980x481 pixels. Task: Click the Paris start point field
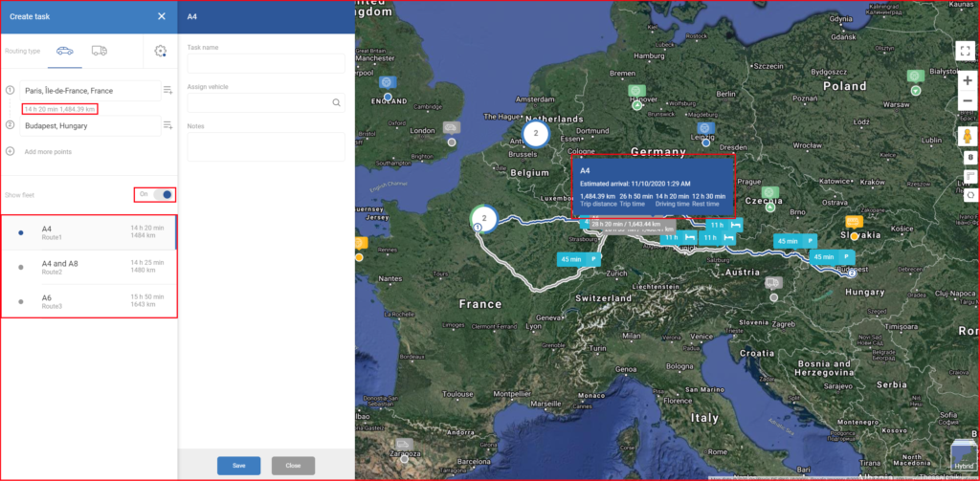coord(91,91)
